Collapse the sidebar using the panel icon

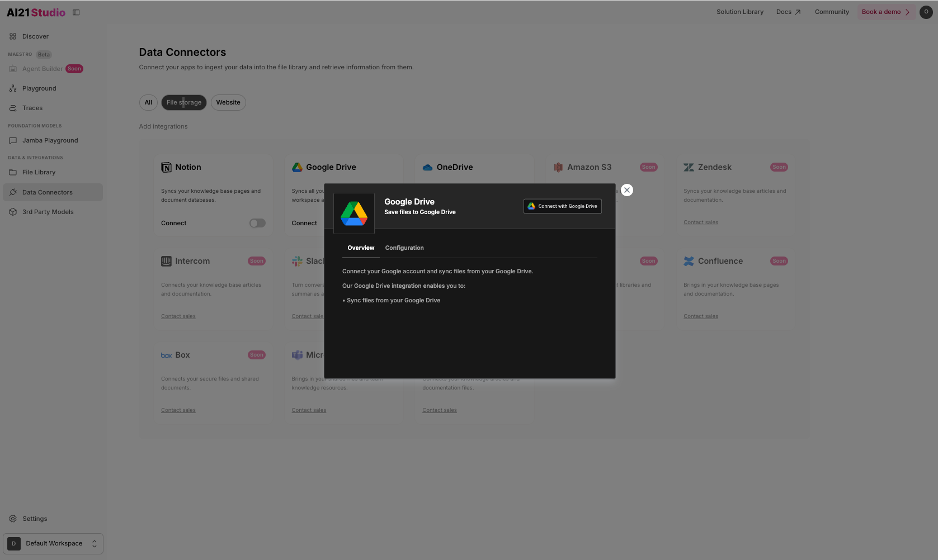pos(76,12)
